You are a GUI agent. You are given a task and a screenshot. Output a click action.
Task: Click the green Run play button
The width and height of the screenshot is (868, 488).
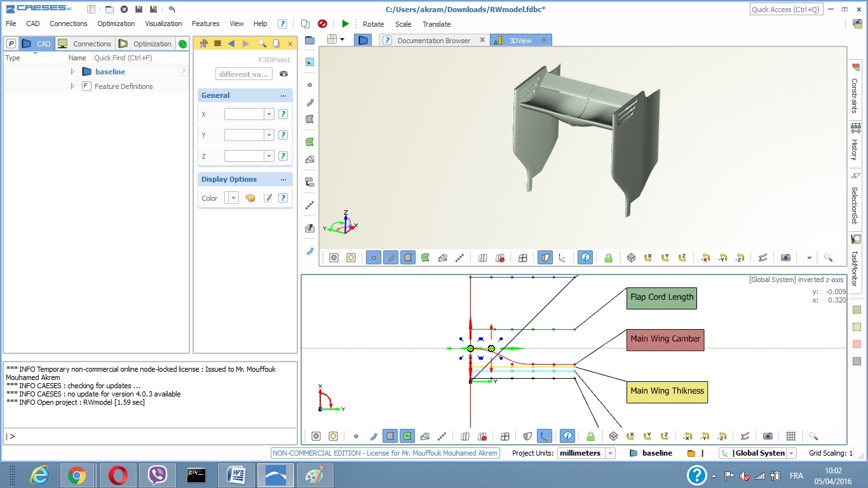tap(345, 24)
